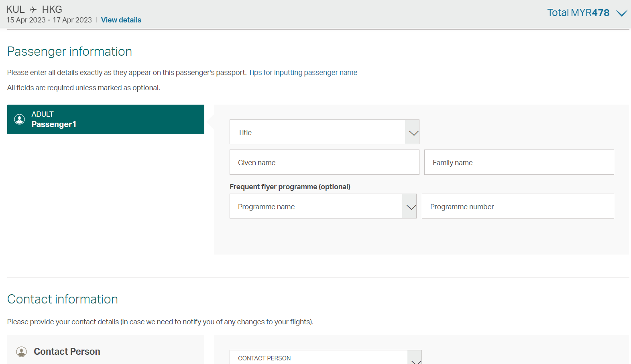Click the Passenger information heading

click(x=70, y=52)
